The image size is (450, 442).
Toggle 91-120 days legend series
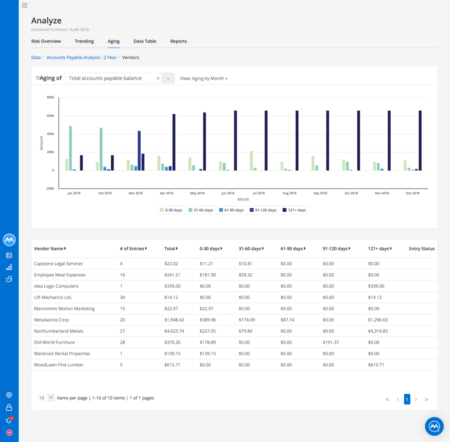pyautogui.click(x=263, y=210)
